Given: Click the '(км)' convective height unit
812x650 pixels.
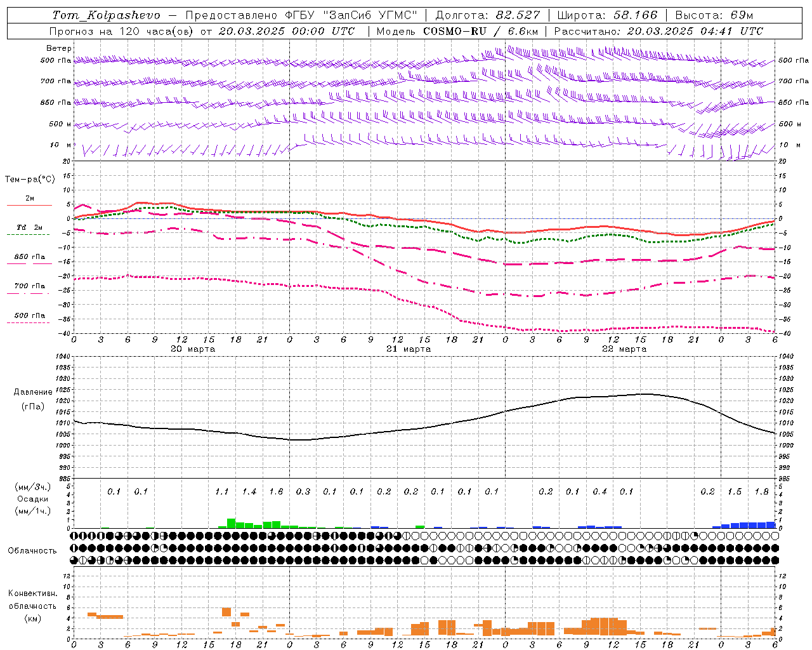Looking at the screenshot, I should [32, 618].
